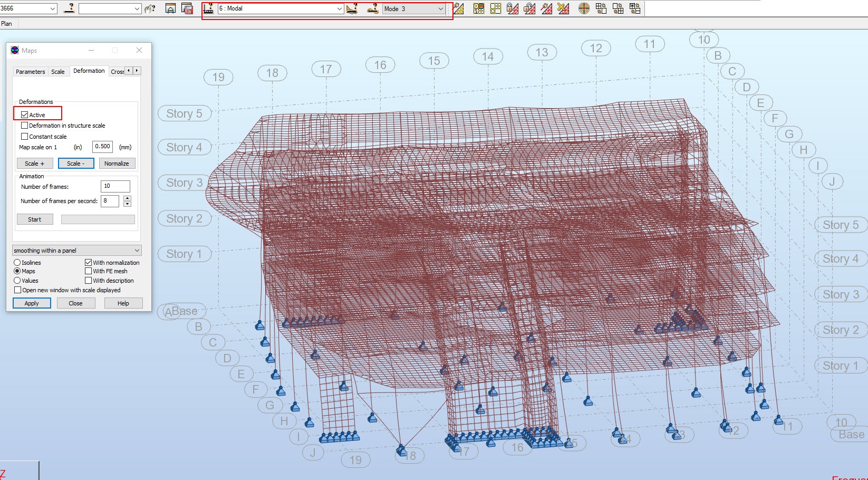The image size is (868, 480).
Task: Unfreeze the FE mesh (unlock icon)
Action: (x=529, y=8)
